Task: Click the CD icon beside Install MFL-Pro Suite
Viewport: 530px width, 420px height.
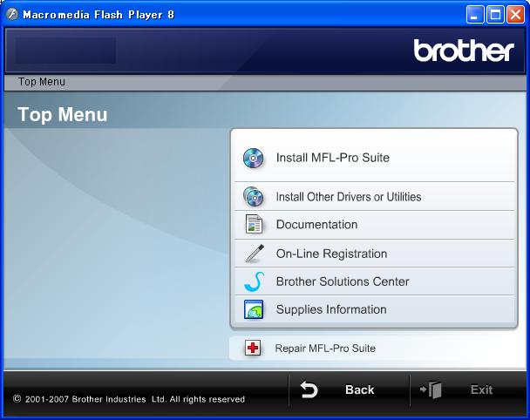Action: (x=253, y=158)
